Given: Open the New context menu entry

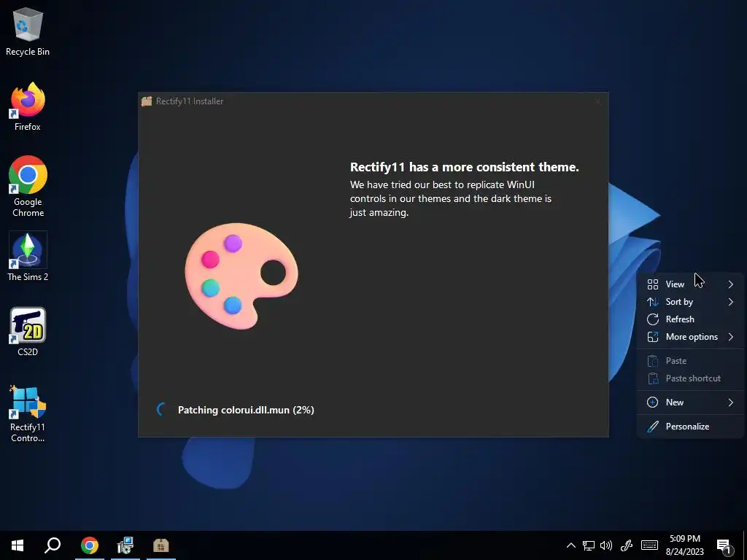Looking at the screenshot, I should [690, 402].
